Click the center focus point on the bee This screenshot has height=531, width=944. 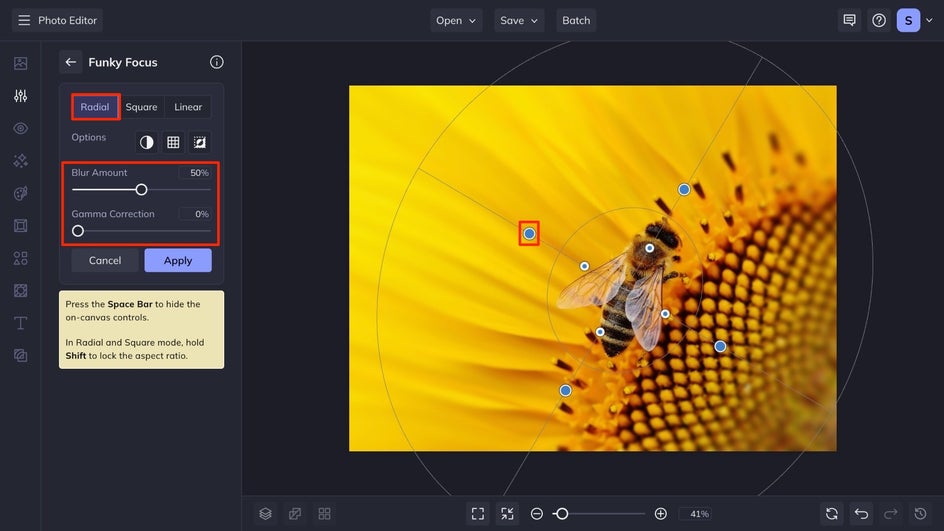point(650,248)
